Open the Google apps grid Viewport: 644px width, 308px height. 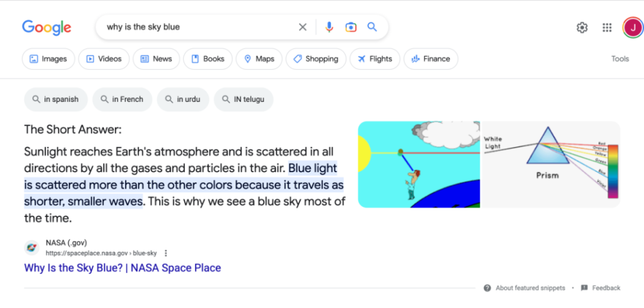pos(607,28)
